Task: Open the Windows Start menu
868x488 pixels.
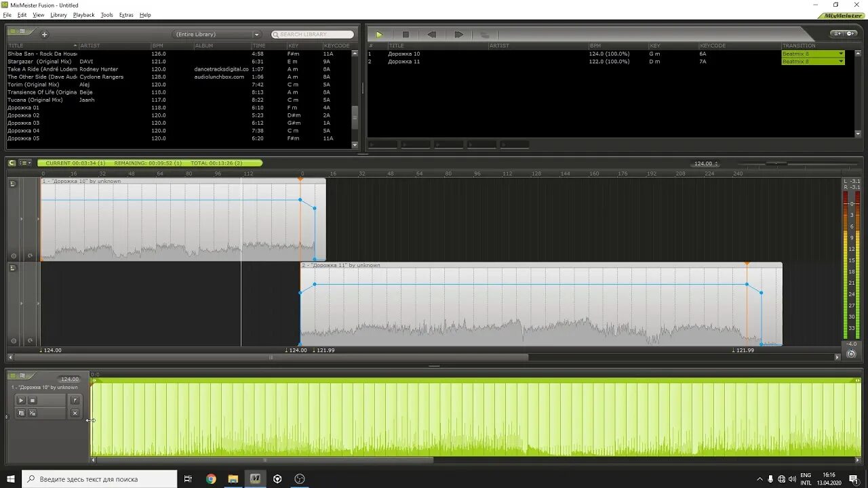Action: [x=11, y=479]
